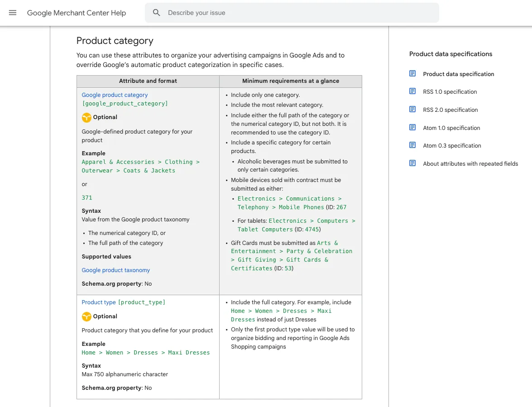Open the RSS 1.0 specification page
532x407 pixels.
click(x=450, y=91)
